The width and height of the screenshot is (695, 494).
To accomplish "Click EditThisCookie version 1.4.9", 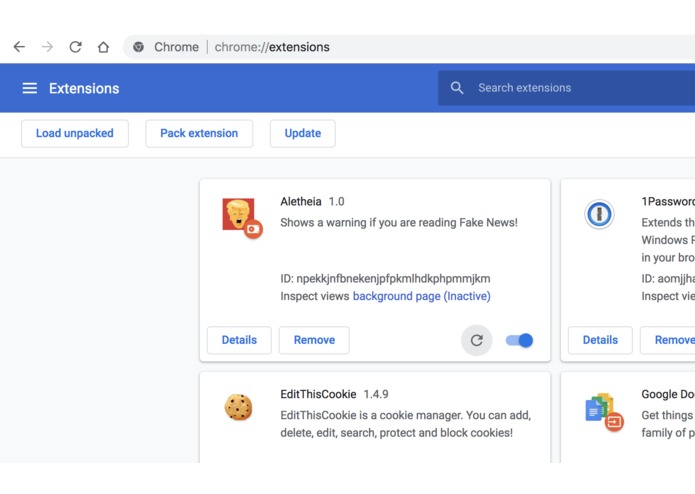I will pos(376,394).
